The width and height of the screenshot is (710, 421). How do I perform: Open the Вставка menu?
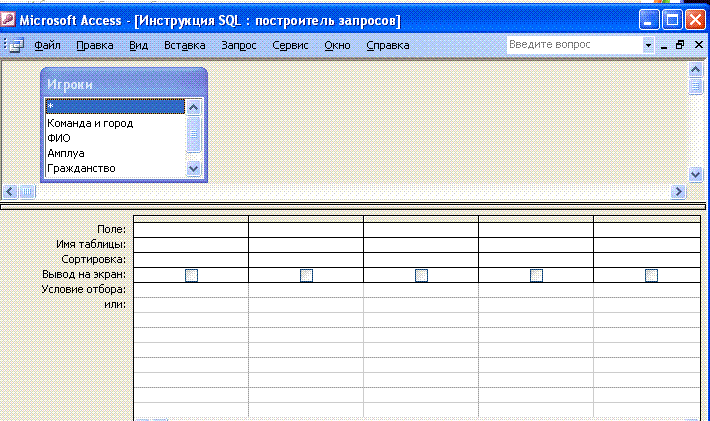184,45
